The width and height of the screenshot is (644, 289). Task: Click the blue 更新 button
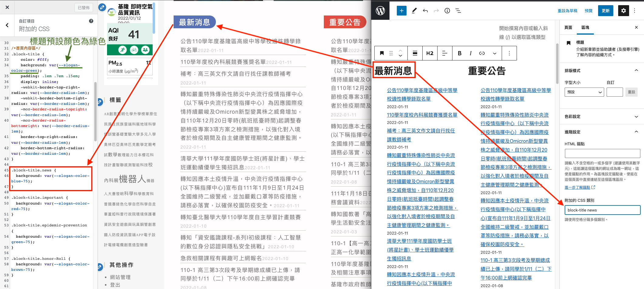click(x=605, y=11)
